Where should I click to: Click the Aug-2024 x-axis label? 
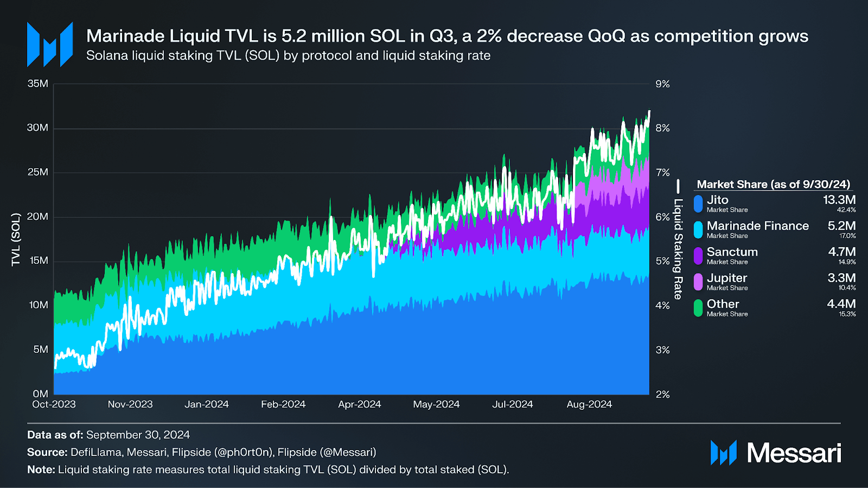click(589, 404)
